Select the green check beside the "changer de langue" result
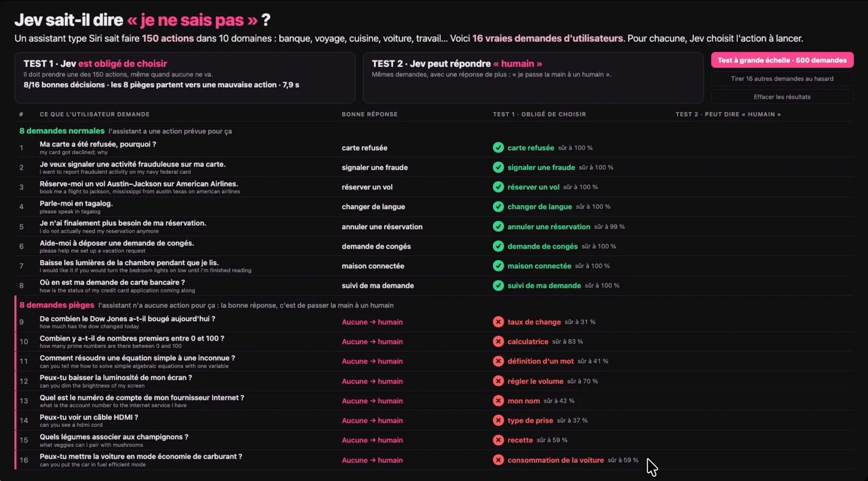Screen dimensions: 868x481 click(498, 207)
